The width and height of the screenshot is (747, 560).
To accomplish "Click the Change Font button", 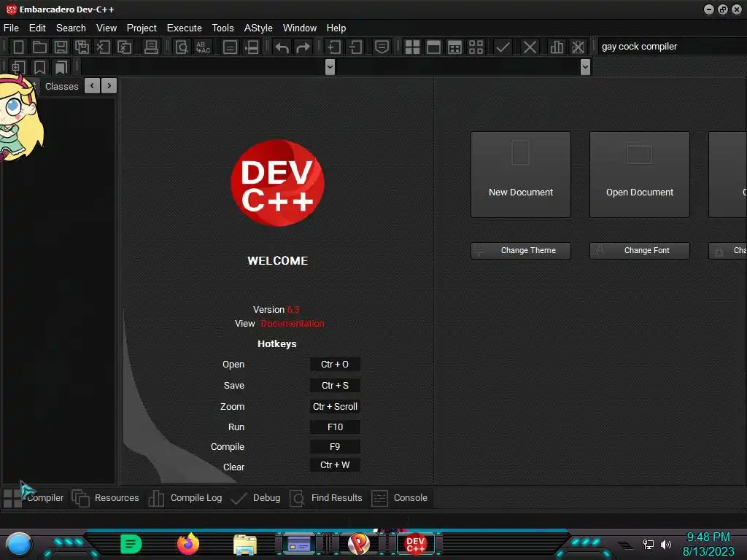I will click(x=640, y=251).
